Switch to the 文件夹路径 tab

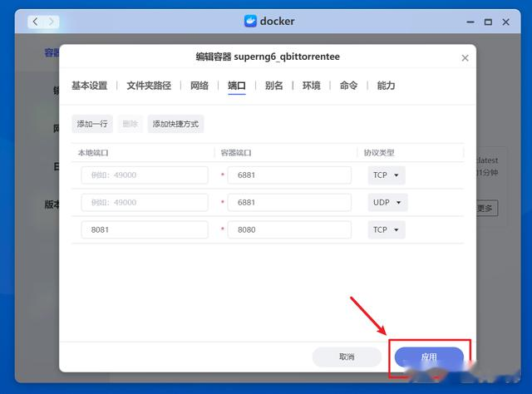[149, 86]
